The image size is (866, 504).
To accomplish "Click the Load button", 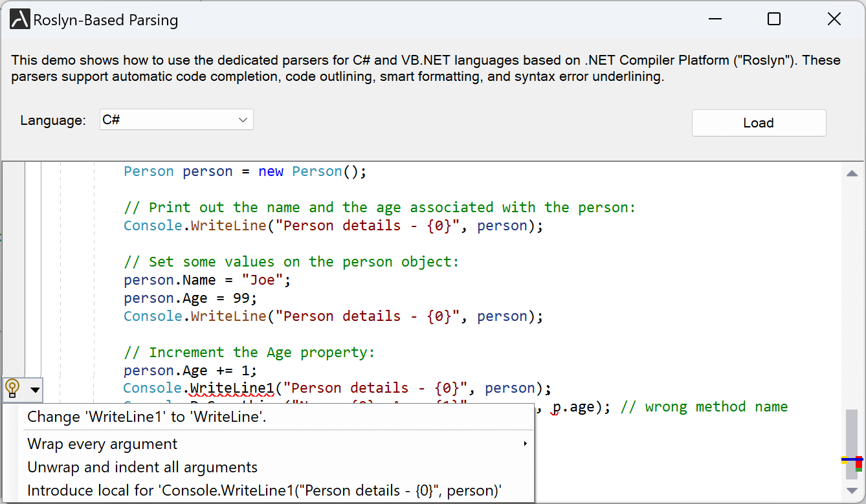I will [x=759, y=123].
